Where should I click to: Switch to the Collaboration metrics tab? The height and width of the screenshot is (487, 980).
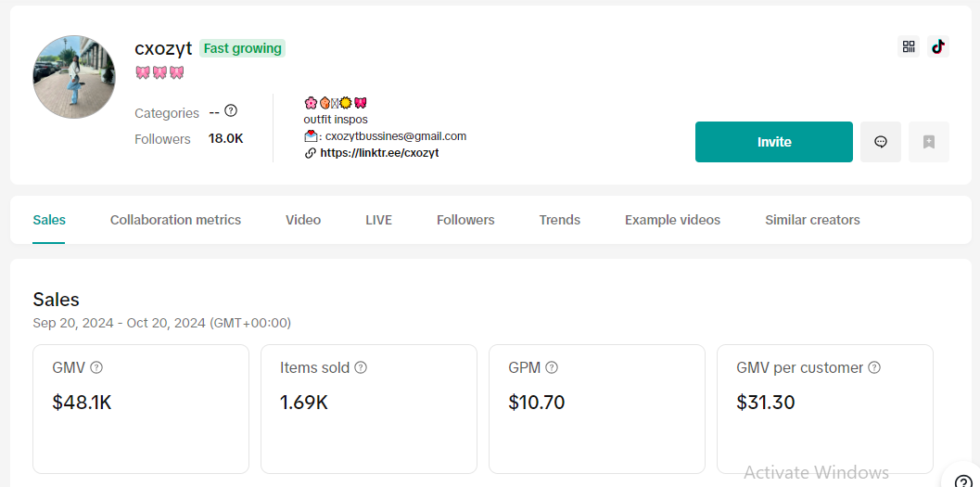[175, 220]
